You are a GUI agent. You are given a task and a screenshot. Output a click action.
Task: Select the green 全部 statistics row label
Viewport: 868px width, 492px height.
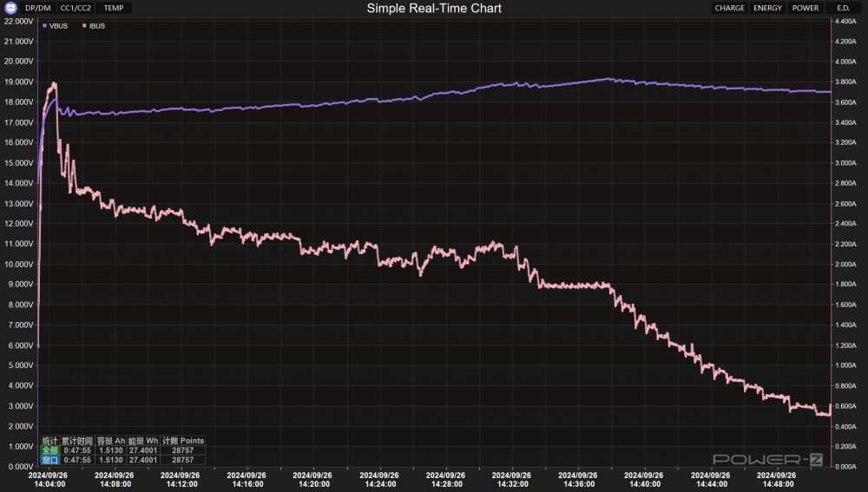(x=49, y=450)
